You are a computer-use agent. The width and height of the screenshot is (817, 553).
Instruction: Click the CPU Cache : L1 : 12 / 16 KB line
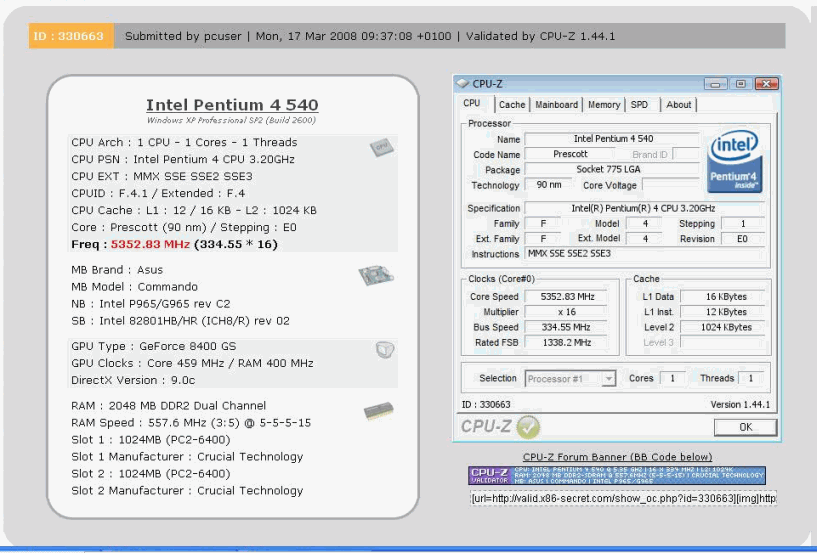click(x=194, y=210)
